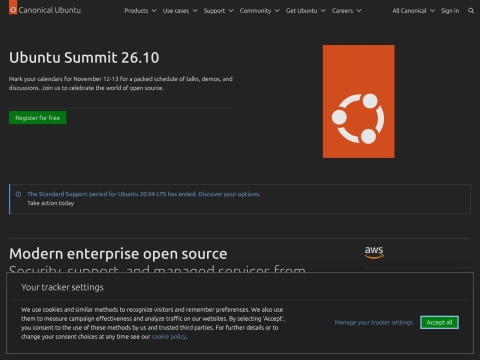Screen dimensions: 480x360
Task: Expand the Use cases chevron
Action: point(195,11)
